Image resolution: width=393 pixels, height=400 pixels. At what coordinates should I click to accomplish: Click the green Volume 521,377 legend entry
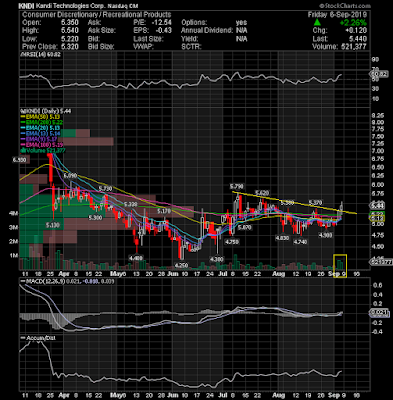[x=43, y=151]
